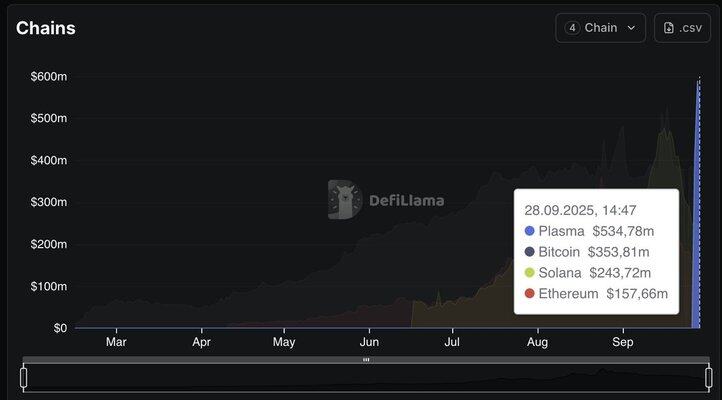The width and height of the screenshot is (722, 400).
Task: Click the Mar x-axis label
Action: (x=116, y=342)
